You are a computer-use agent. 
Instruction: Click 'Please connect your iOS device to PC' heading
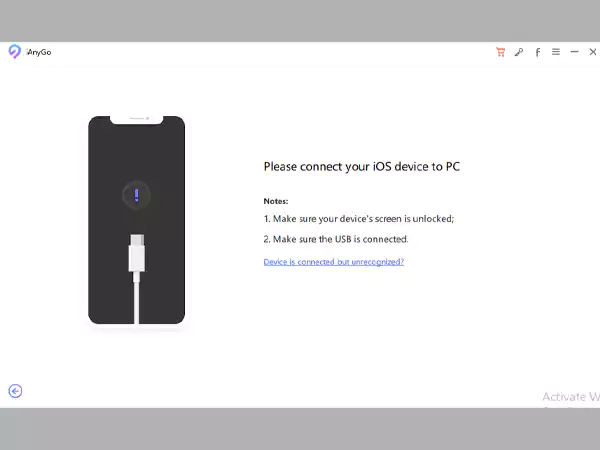(362, 166)
